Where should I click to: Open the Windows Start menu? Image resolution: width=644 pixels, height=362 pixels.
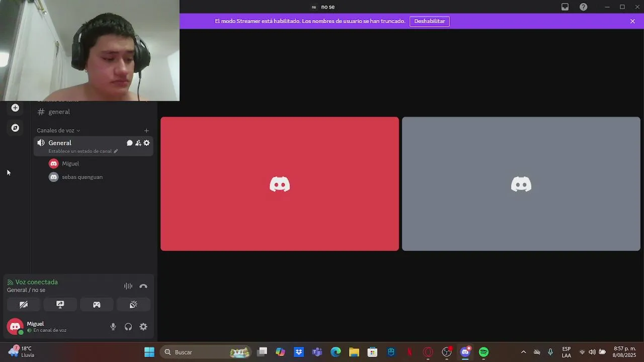(x=149, y=352)
